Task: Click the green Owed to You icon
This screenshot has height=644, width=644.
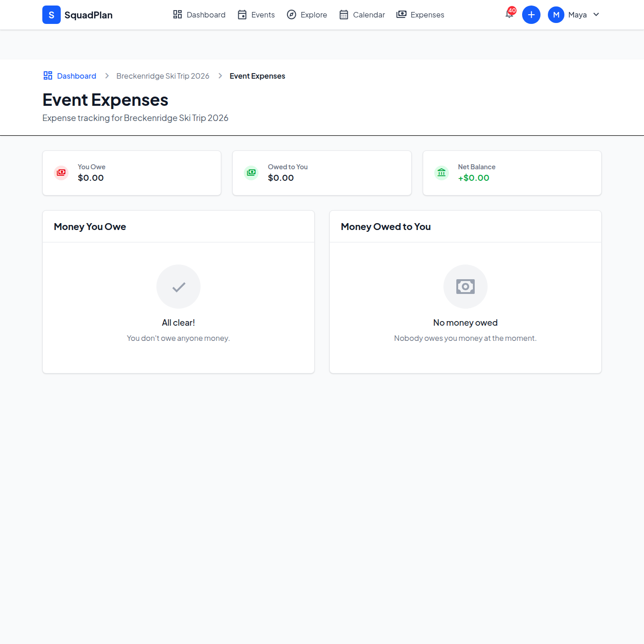Action: pyautogui.click(x=251, y=172)
